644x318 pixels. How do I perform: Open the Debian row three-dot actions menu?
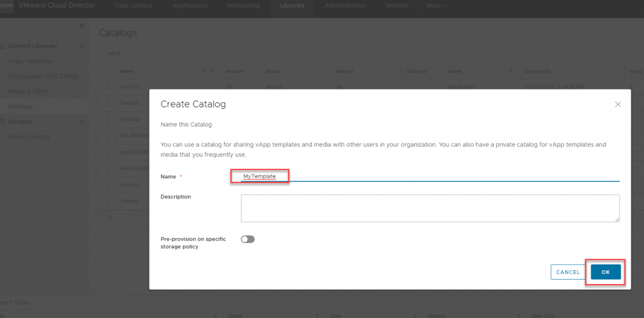(108, 103)
